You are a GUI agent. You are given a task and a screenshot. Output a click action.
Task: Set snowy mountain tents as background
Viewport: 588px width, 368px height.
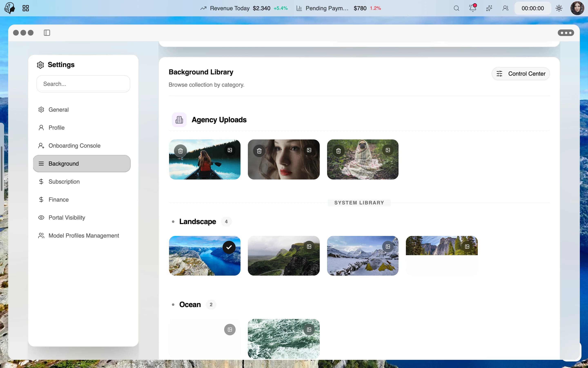click(x=388, y=247)
